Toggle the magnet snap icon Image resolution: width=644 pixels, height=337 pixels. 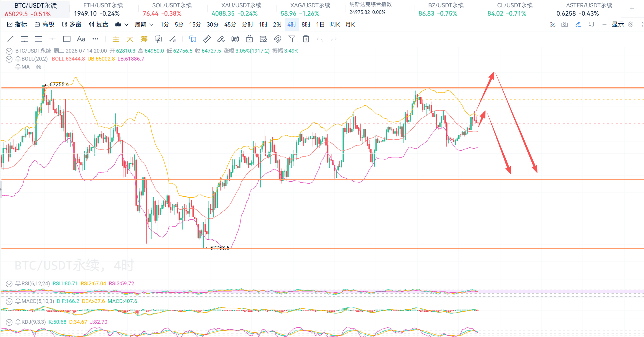tap(277, 39)
